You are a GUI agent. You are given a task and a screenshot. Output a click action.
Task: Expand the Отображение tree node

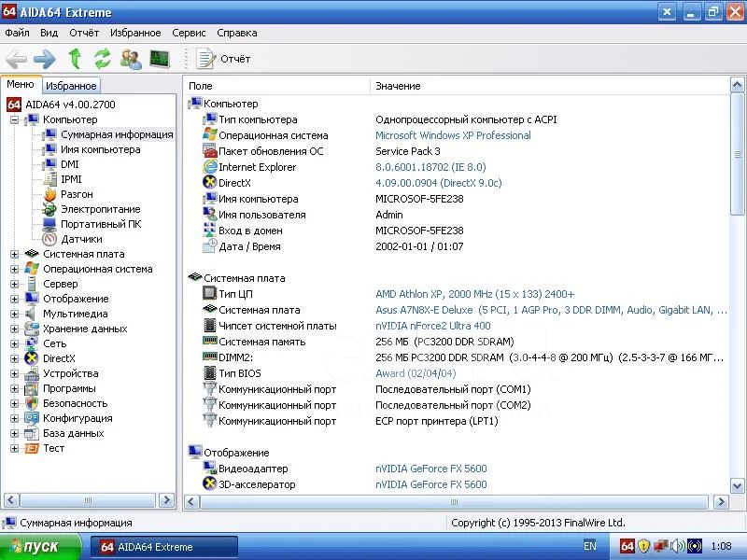15,299
